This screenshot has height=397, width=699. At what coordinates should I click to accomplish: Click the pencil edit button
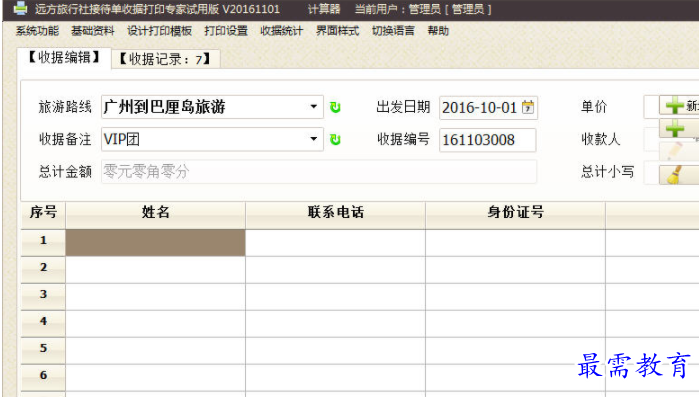point(679,151)
